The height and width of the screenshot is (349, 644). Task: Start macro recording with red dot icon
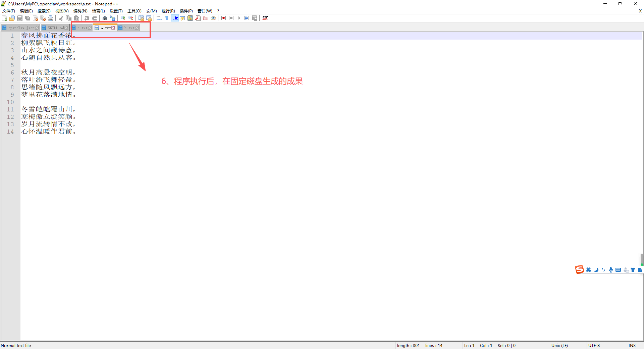pyautogui.click(x=224, y=18)
